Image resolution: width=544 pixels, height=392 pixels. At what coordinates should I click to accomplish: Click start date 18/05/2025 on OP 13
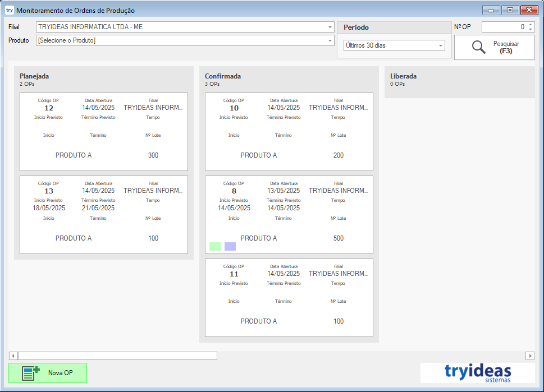point(49,208)
